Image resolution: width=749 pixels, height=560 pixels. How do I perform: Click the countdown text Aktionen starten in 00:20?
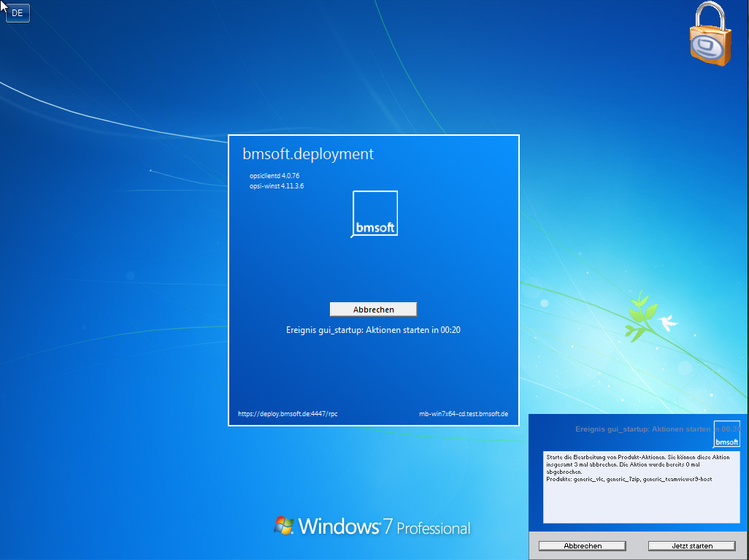point(412,330)
